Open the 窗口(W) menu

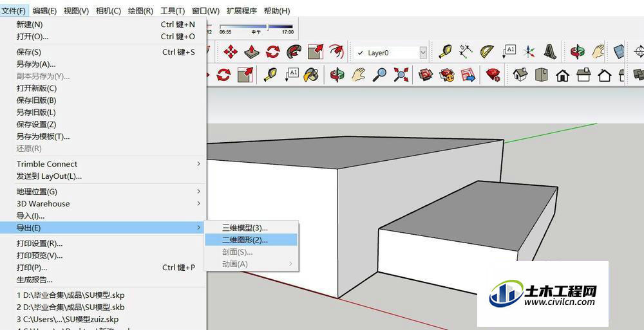tap(206, 11)
